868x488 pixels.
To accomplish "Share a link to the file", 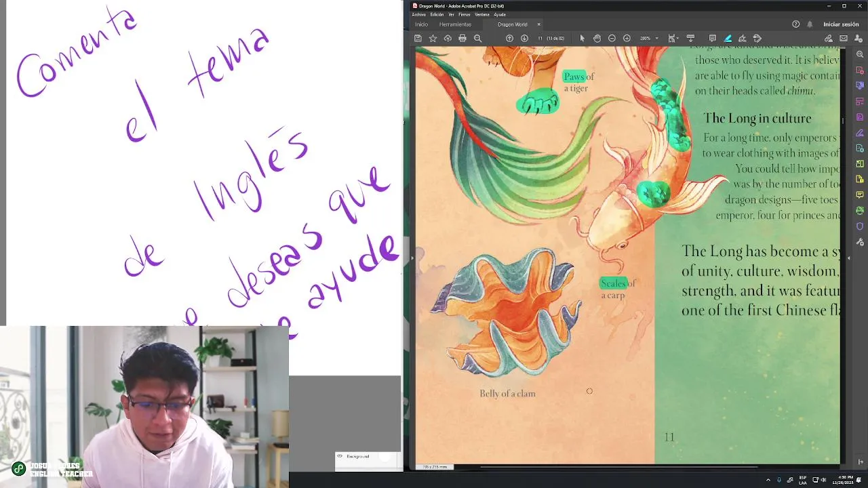I will coord(829,39).
